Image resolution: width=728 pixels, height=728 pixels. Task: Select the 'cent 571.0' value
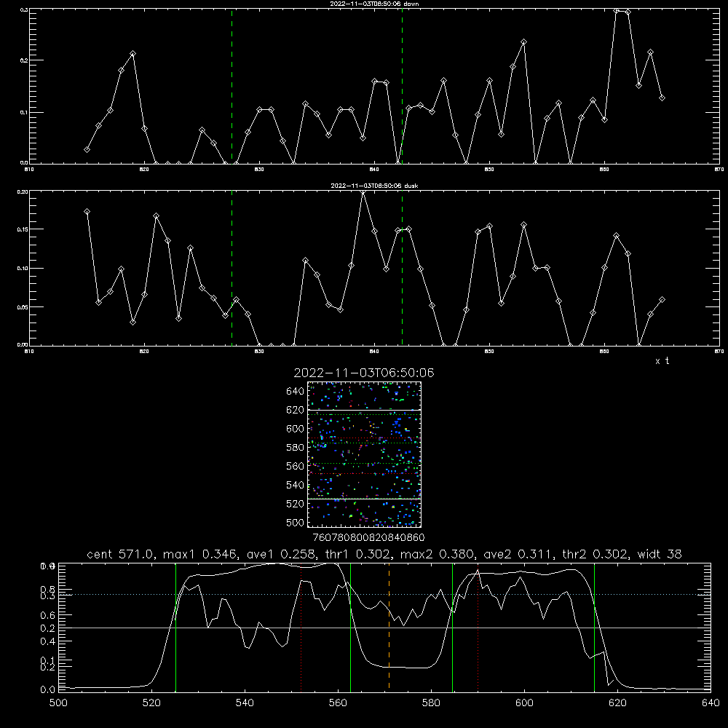(x=122, y=554)
